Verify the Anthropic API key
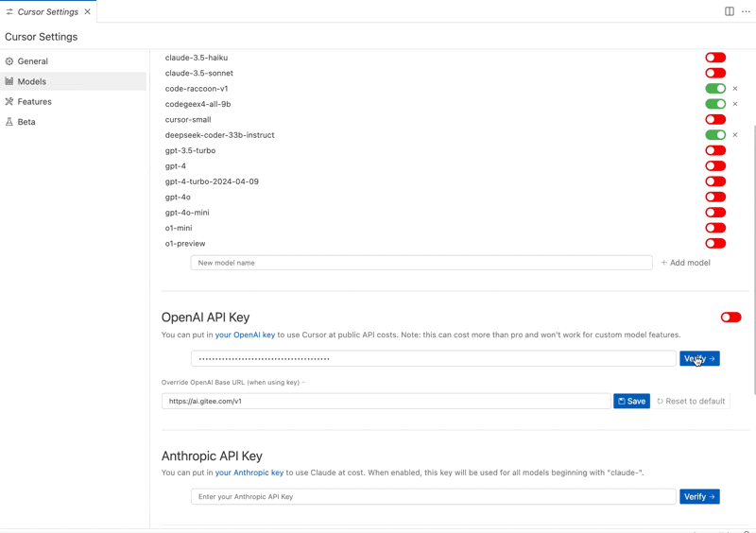The image size is (756, 533). [x=699, y=497]
